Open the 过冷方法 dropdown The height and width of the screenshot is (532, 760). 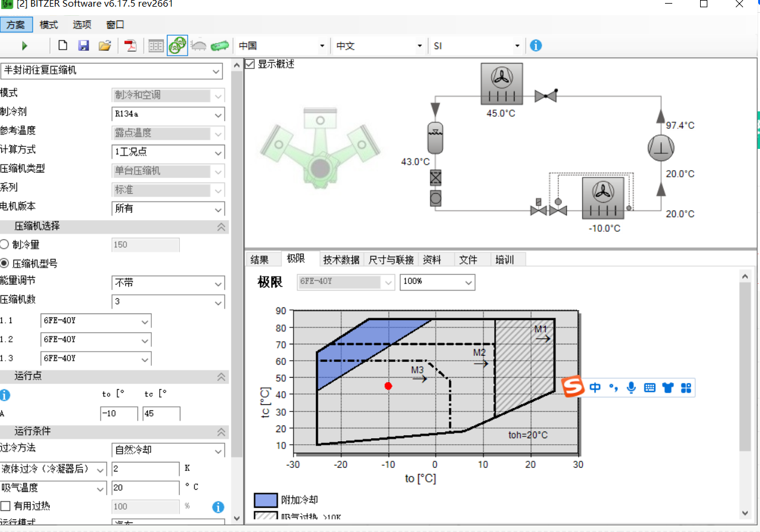coord(169,450)
